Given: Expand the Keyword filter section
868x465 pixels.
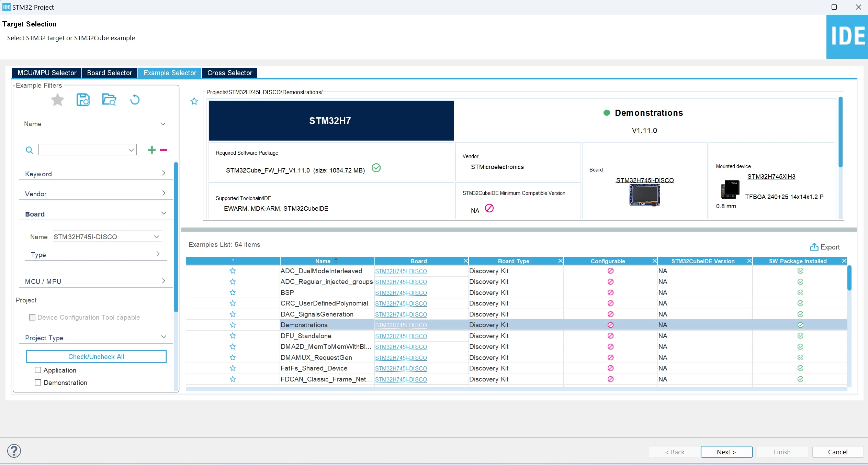Looking at the screenshot, I should tap(95, 174).
